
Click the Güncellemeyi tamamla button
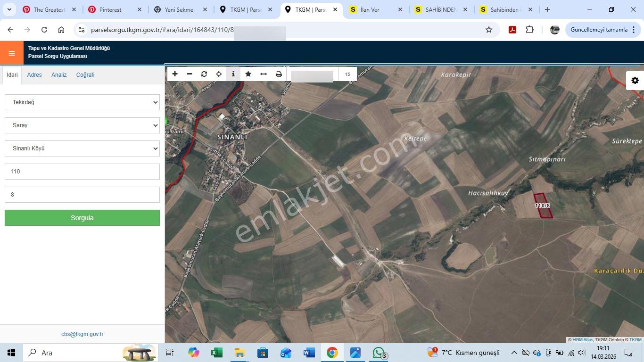pos(603,30)
